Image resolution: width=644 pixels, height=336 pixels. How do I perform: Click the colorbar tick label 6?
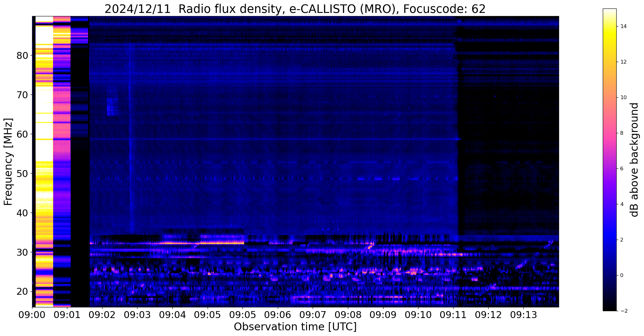pos(621,169)
